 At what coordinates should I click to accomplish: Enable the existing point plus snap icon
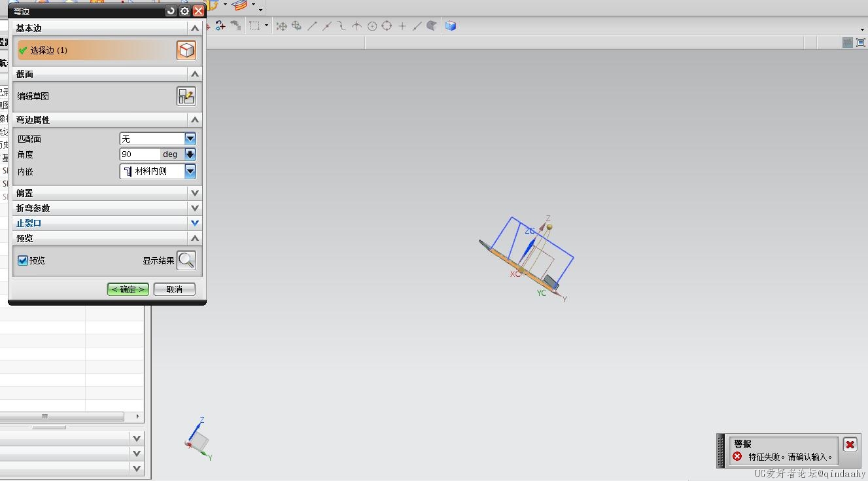[402, 26]
